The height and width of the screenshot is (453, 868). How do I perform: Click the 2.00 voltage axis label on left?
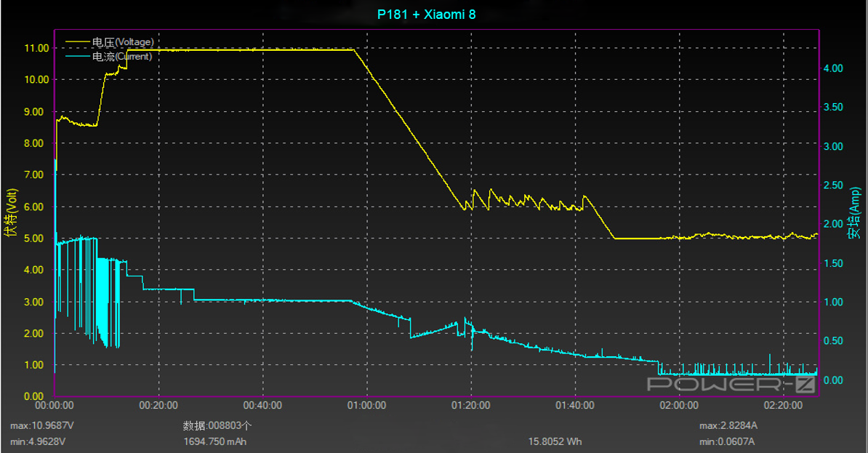click(33, 333)
